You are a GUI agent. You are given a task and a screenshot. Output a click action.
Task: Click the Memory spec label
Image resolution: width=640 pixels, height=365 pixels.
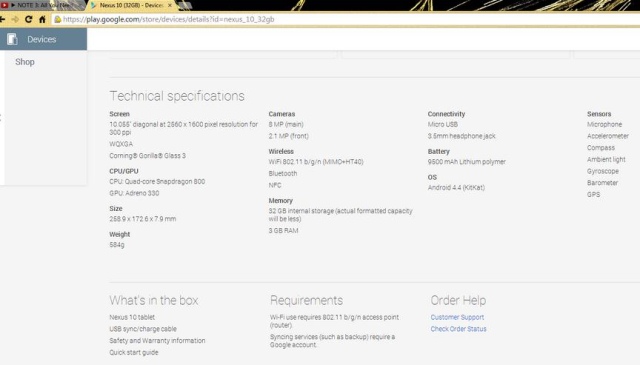click(280, 201)
